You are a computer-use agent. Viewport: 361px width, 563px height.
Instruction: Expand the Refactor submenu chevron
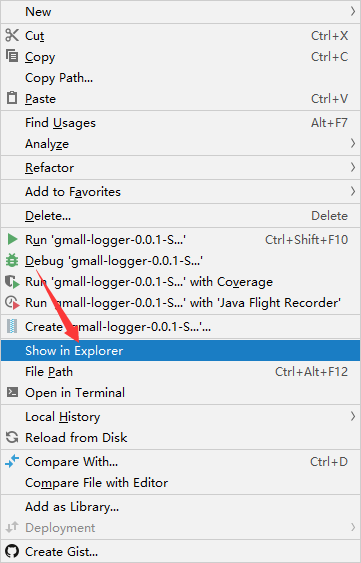(352, 167)
